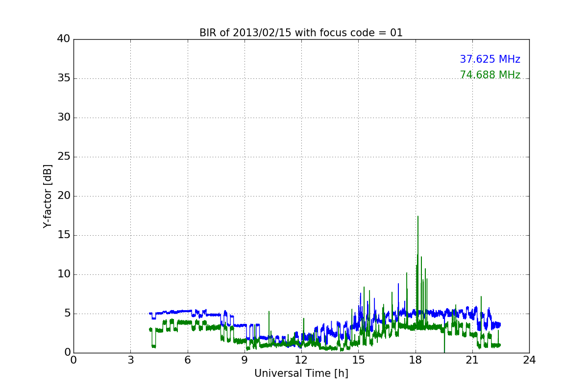Click the y-axis tick label "25"
The height and width of the screenshot is (392, 588).
(x=64, y=157)
